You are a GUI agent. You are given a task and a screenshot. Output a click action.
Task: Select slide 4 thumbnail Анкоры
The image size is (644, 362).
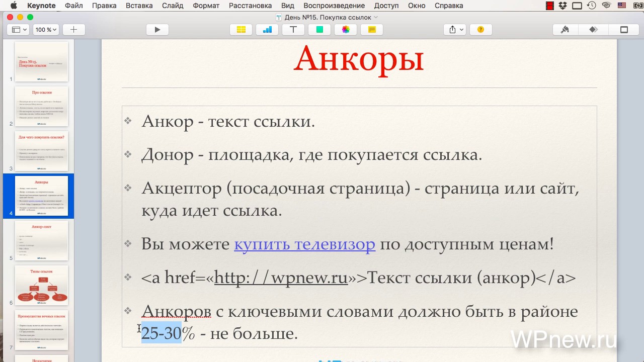click(x=41, y=196)
